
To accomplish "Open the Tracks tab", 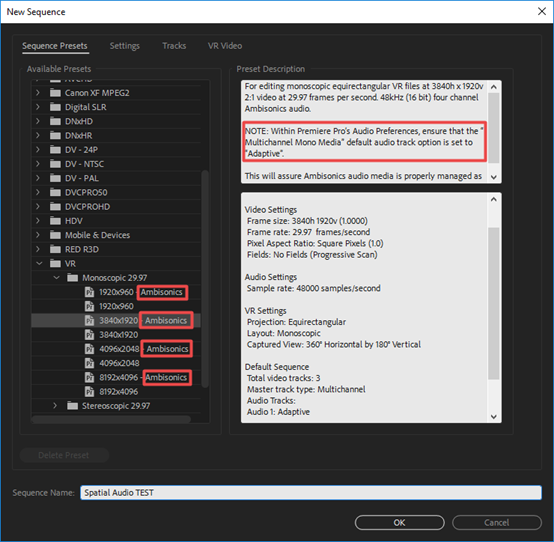I will tap(174, 46).
